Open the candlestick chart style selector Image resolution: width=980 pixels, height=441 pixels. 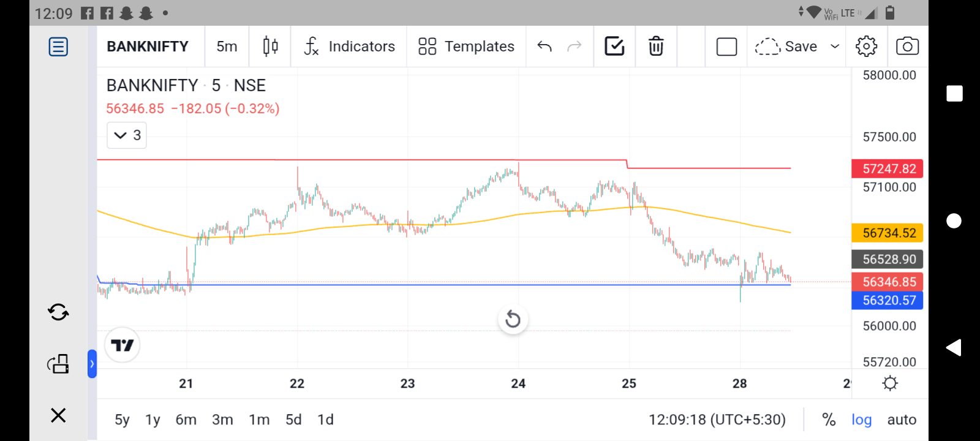tap(270, 47)
